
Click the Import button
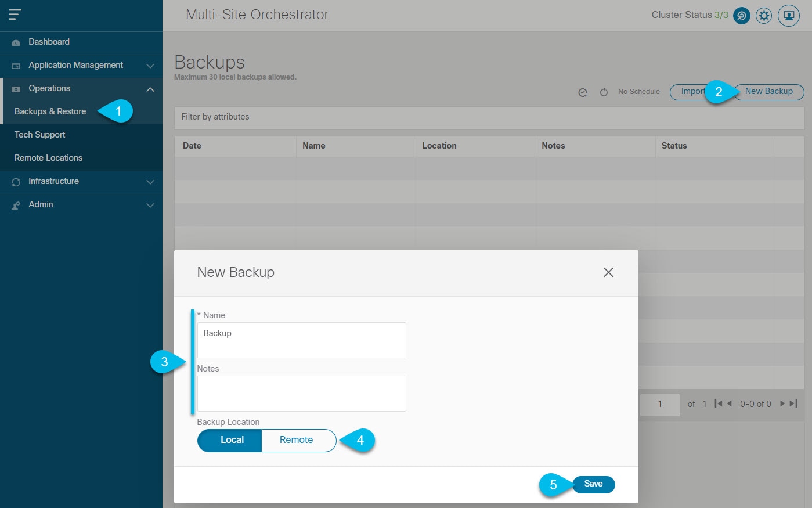693,92
